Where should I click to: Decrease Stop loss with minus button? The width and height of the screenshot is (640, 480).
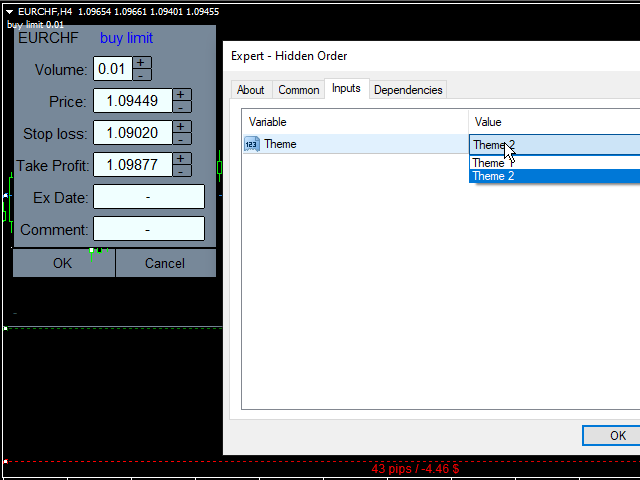[x=182, y=139]
